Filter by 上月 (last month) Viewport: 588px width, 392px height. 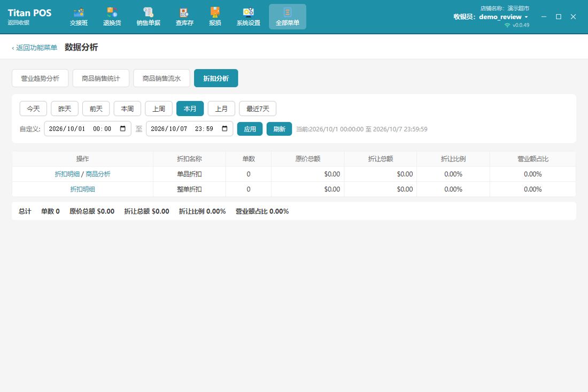pyautogui.click(x=221, y=109)
